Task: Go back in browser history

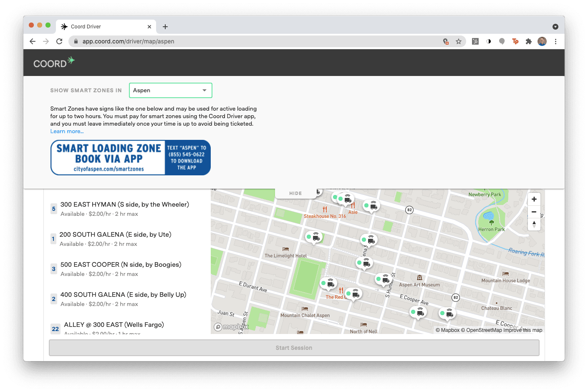Action: (x=33, y=41)
